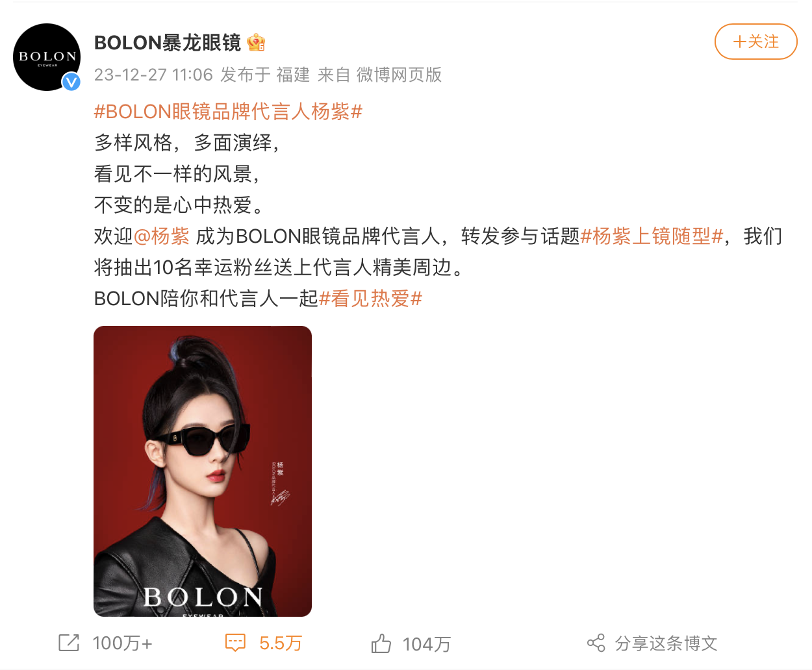Open the BOLON暴龙眼镜 username link
The height and width of the screenshot is (670, 812).
(x=168, y=43)
